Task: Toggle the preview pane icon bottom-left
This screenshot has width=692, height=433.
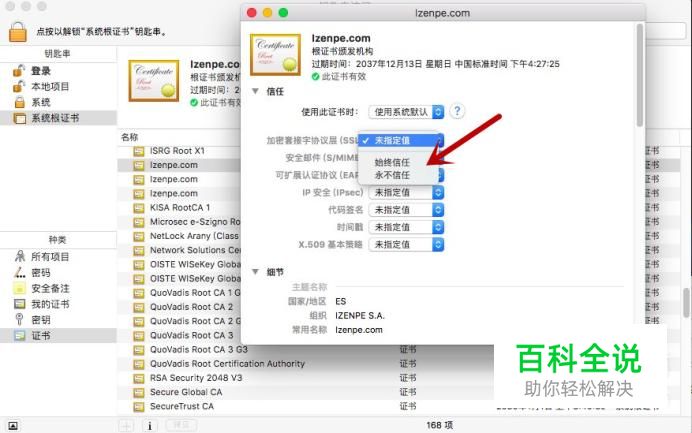Action: pyautogui.click(x=13, y=425)
